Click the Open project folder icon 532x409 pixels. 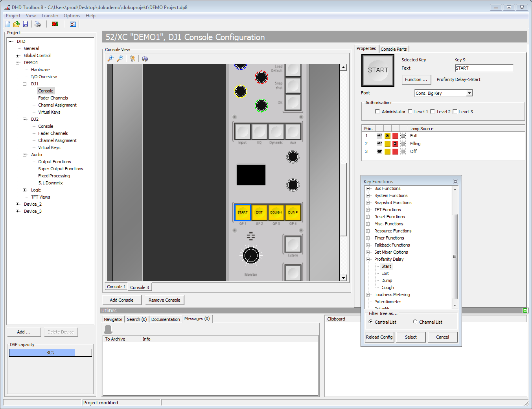tap(16, 24)
